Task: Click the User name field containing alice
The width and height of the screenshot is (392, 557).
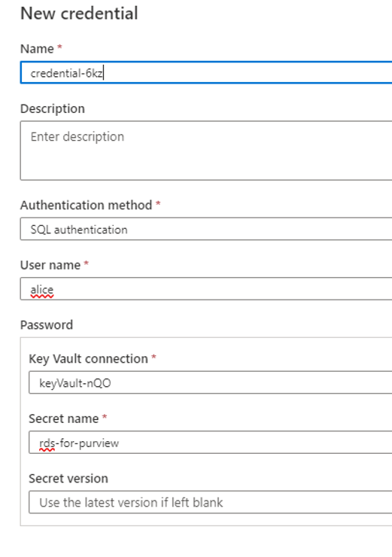Action: pos(206,289)
